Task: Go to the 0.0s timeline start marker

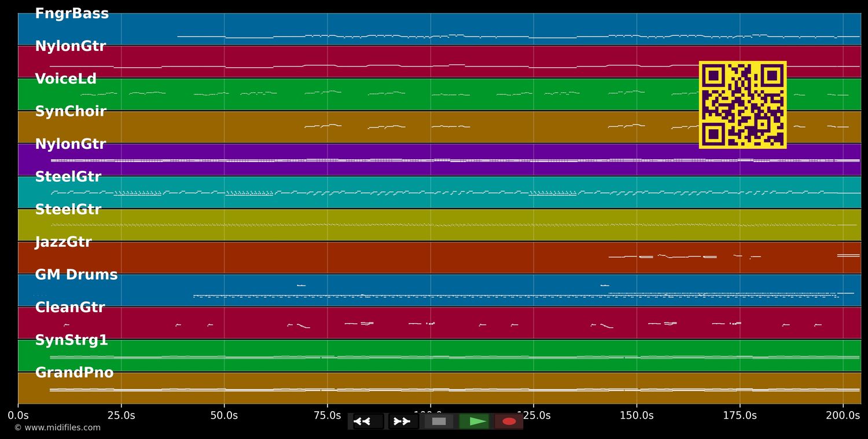Action: click(18, 415)
